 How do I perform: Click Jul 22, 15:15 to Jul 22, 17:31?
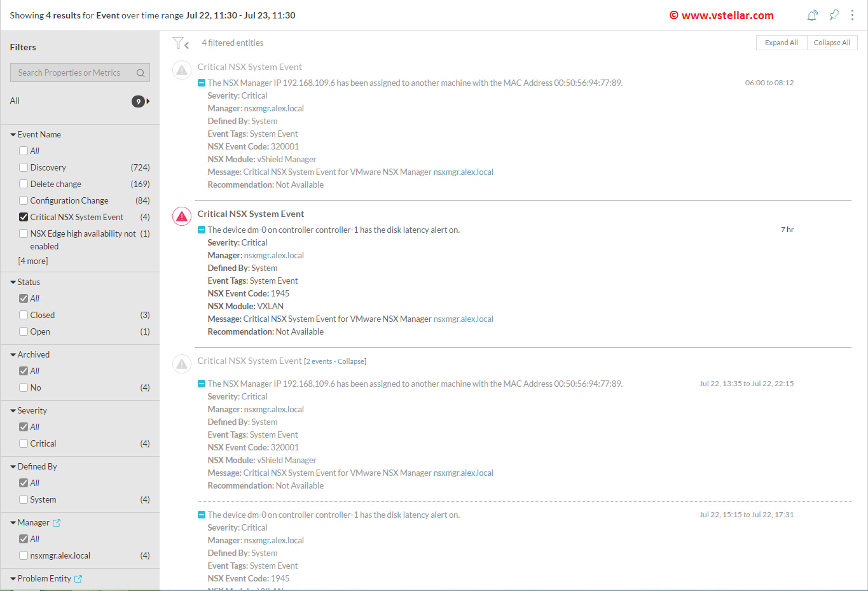747,515
